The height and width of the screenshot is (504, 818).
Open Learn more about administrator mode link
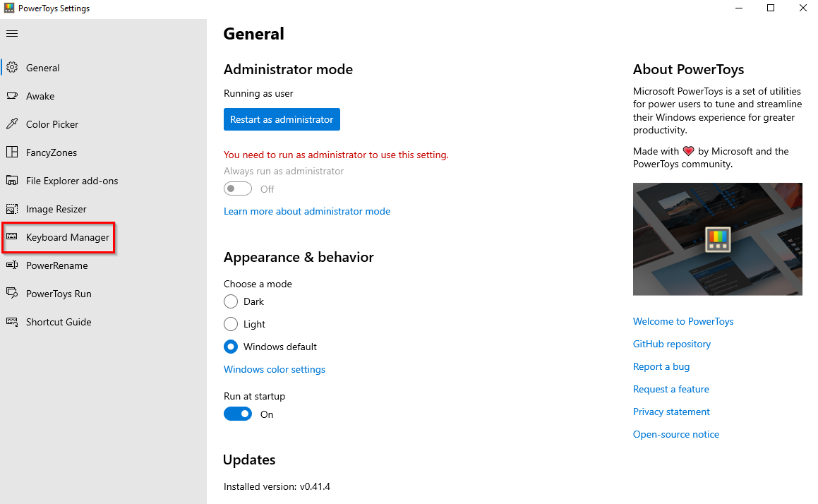(307, 211)
